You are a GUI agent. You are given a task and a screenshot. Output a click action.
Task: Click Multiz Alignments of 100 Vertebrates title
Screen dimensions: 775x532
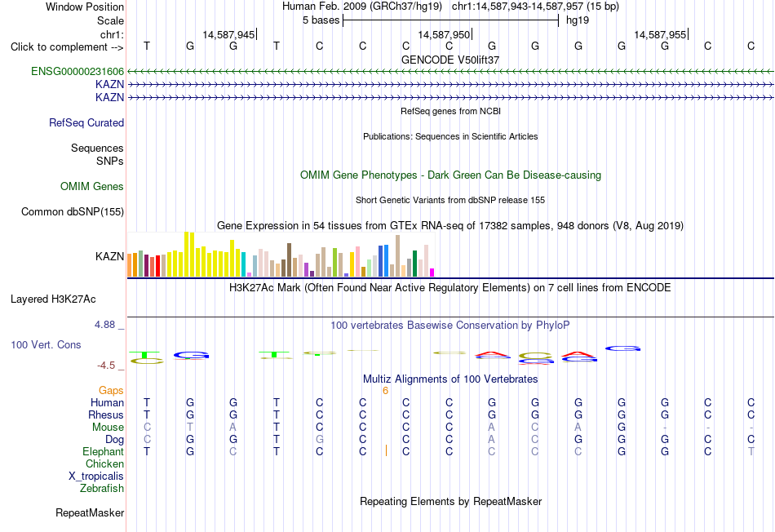coord(450,379)
